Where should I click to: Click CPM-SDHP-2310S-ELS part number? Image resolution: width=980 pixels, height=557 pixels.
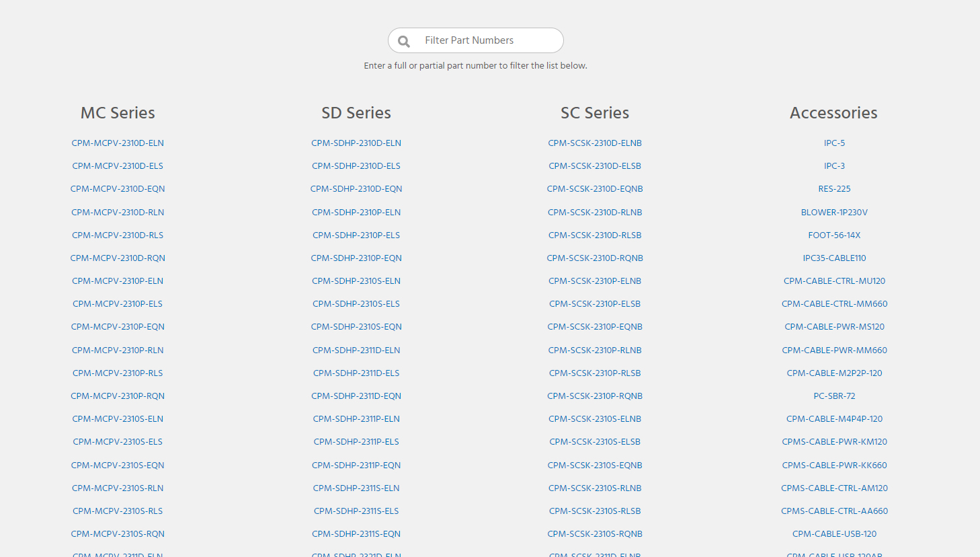pos(356,303)
